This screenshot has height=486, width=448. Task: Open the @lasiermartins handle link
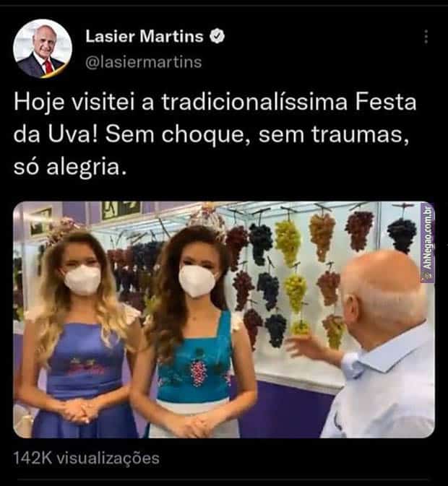(144, 62)
